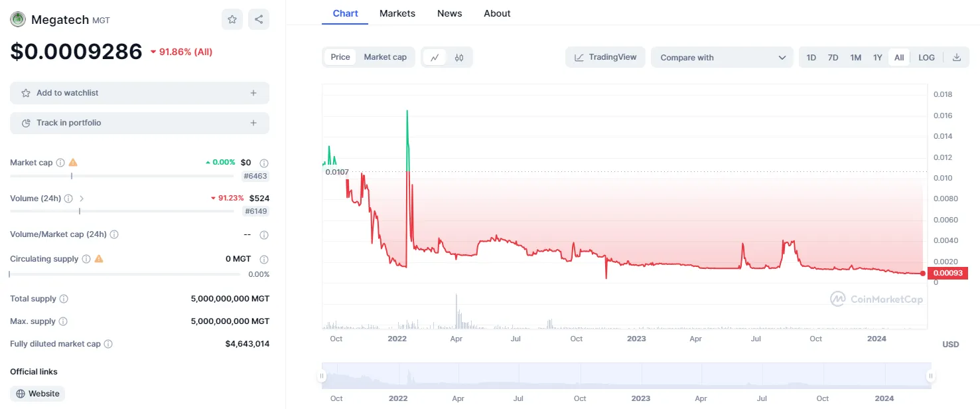This screenshot has width=980, height=409.
Task: Open the share icon button
Action: pyautogui.click(x=259, y=19)
